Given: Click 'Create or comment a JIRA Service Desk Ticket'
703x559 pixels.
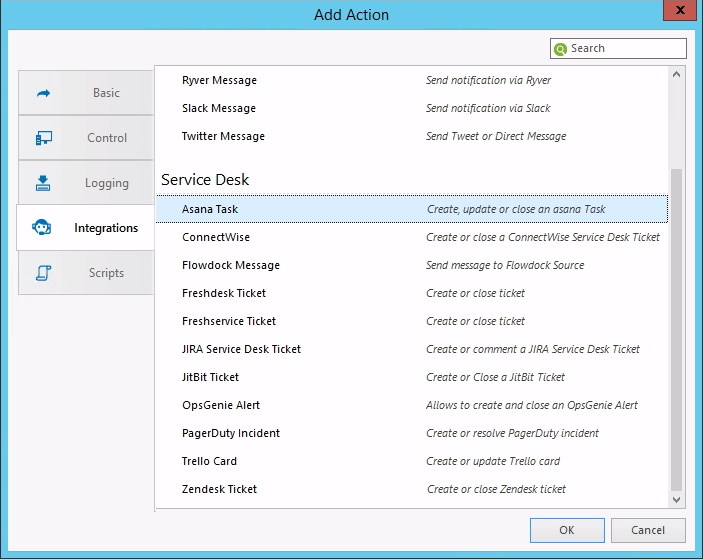Looking at the screenshot, I should click(533, 349).
